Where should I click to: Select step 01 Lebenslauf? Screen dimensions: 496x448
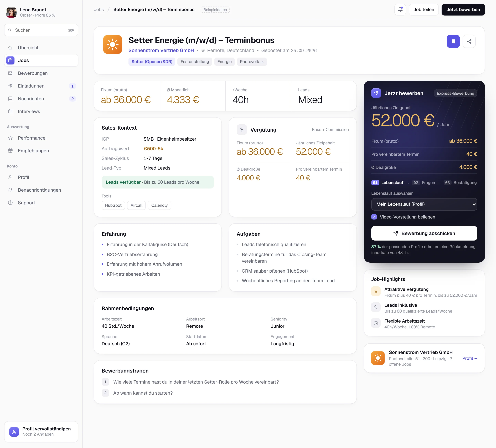point(387,183)
